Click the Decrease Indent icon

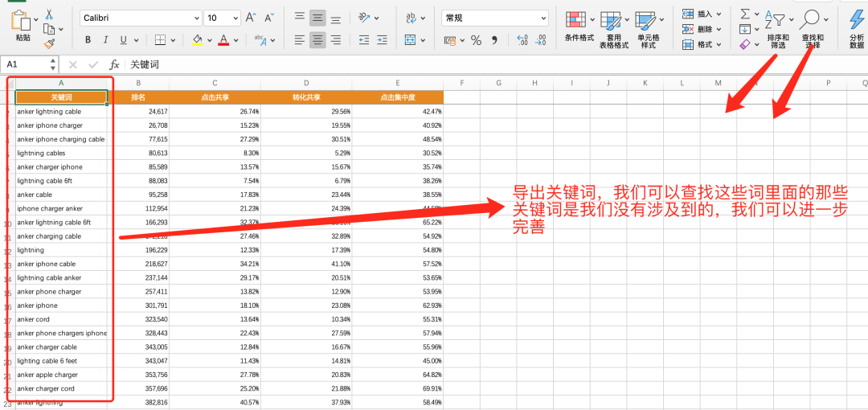[364, 40]
